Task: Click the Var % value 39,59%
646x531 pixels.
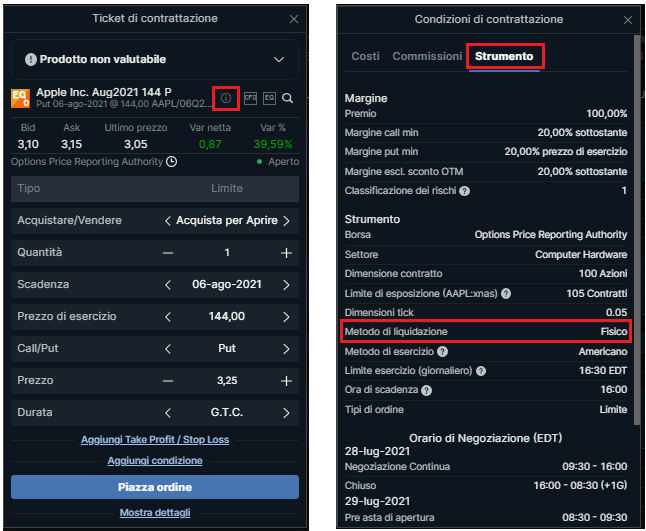Action: tap(273, 145)
